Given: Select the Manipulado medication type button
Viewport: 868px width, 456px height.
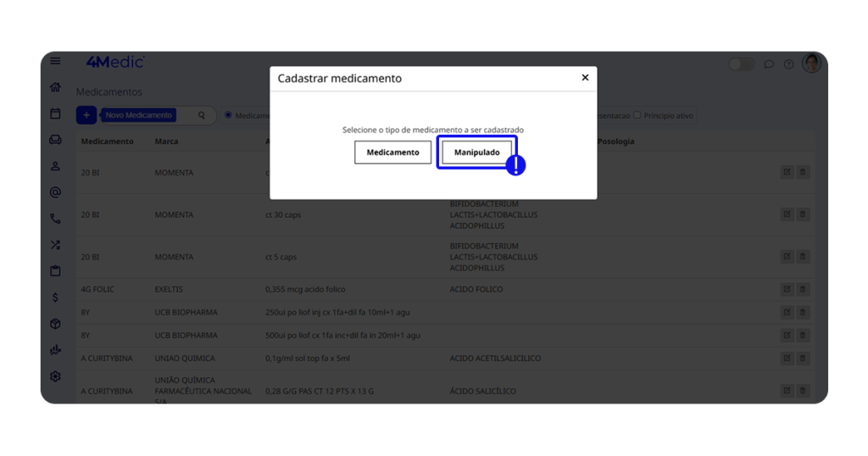Looking at the screenshot, I should click(476, 153).
